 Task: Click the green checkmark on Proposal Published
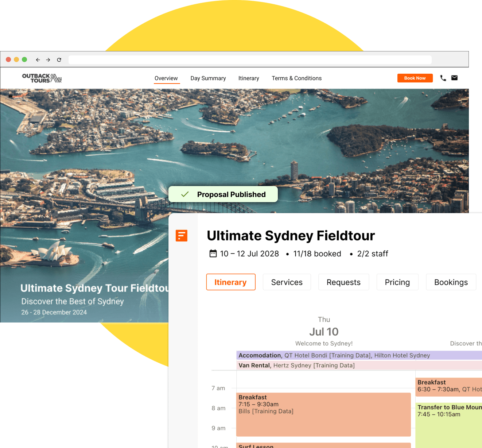pyautogui.click(x=184, y=194)
